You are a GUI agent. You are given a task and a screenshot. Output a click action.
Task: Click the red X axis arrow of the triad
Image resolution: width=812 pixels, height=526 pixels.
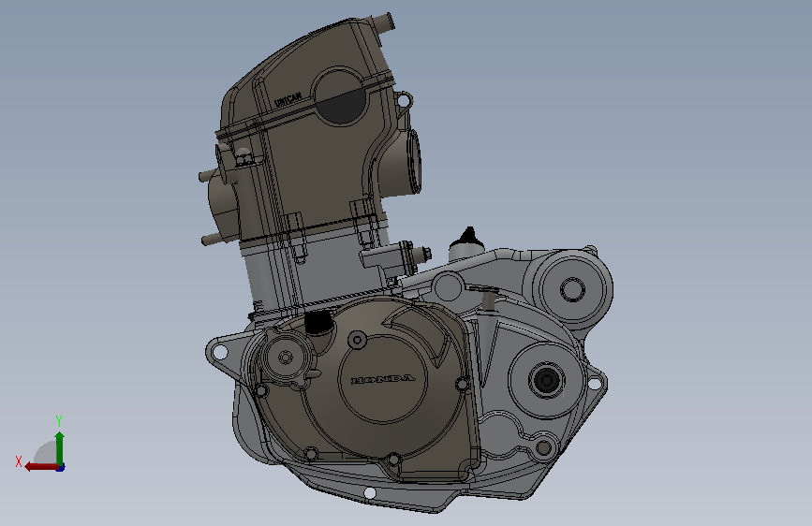(41, 467)
